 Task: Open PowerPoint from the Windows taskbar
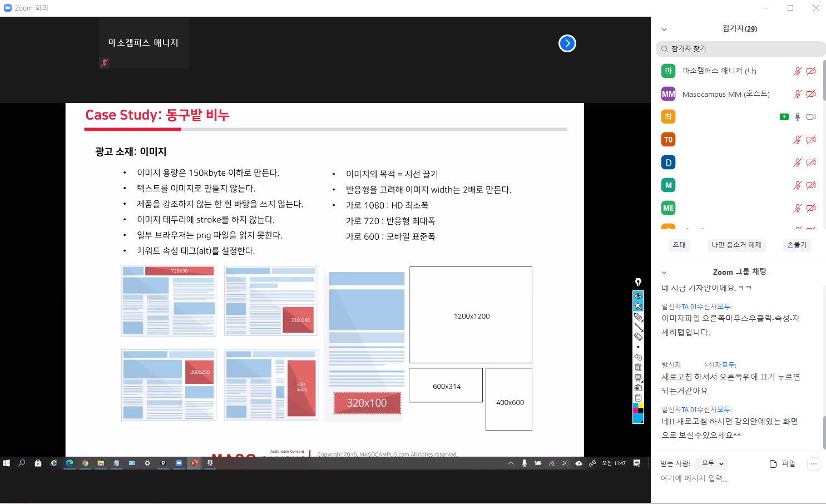(x=194, y=463)
